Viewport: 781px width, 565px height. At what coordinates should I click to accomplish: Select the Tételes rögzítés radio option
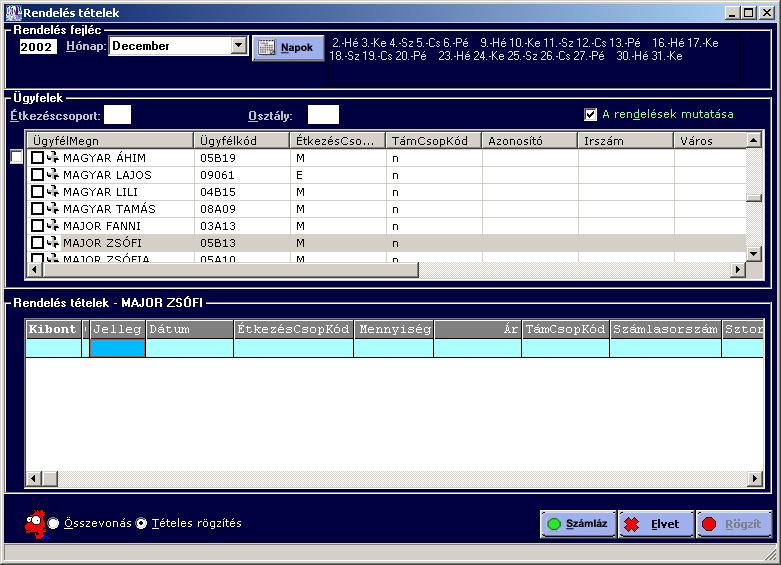point(142,523)
